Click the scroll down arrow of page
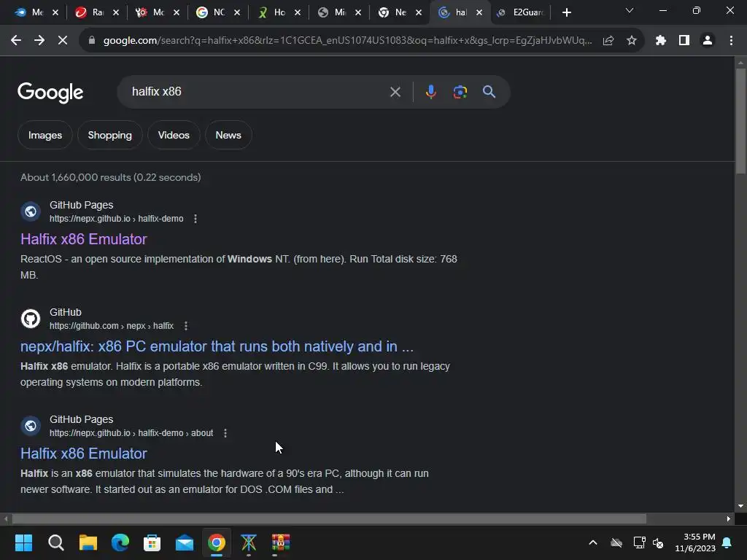747x560 pixels. [740, 506]
